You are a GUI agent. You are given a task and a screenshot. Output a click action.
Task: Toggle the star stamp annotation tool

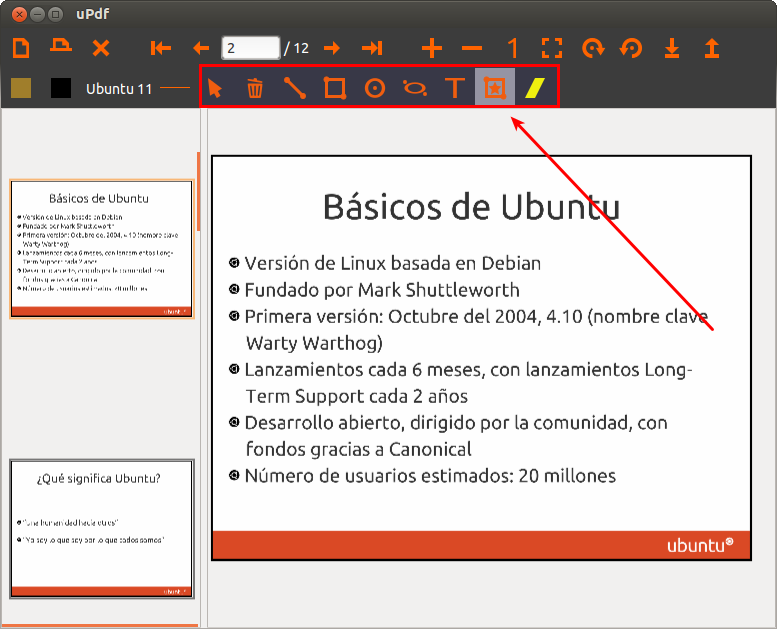(x=495, y=88)
